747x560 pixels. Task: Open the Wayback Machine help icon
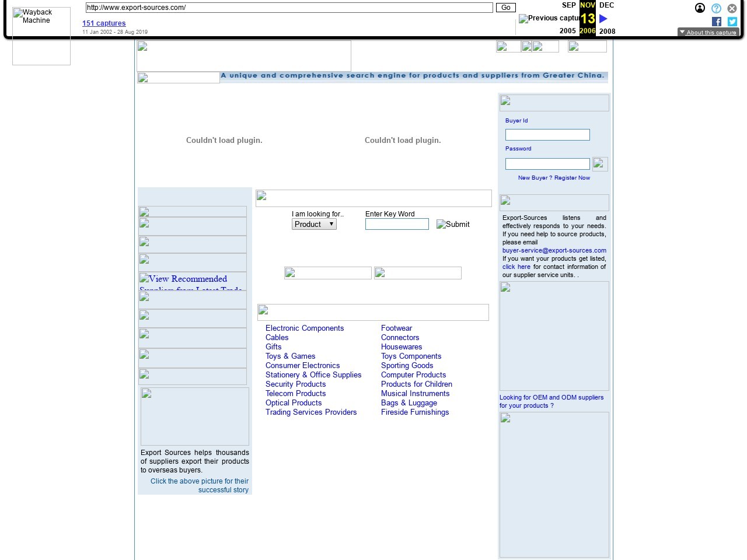(x=716, y=8)
